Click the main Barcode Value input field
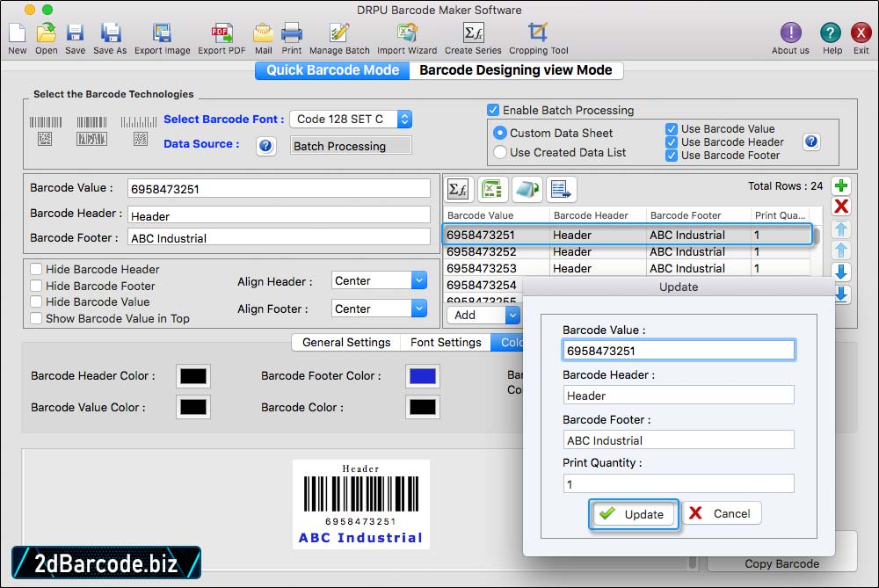 point(280,188)
